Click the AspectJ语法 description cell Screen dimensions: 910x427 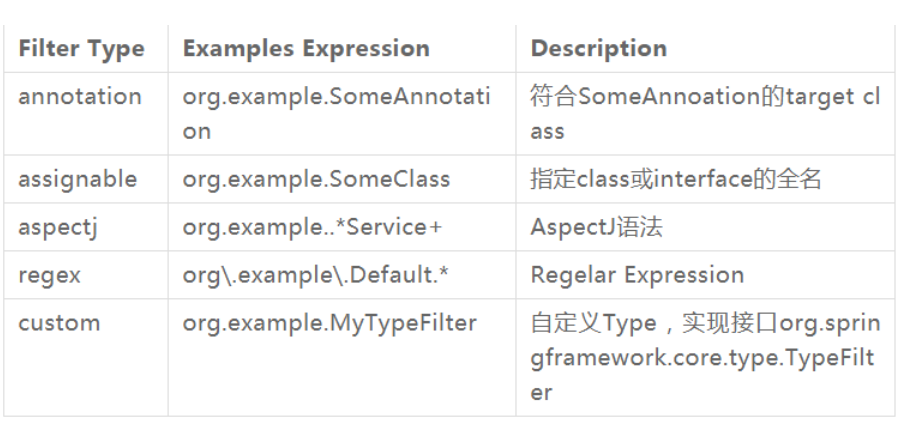tap(596, 227)
